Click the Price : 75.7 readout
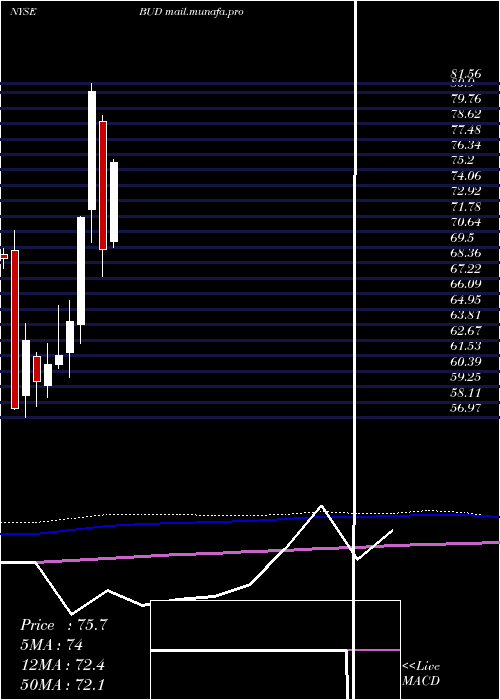Screen dimensions: 500x700 (x=64, y=625)
